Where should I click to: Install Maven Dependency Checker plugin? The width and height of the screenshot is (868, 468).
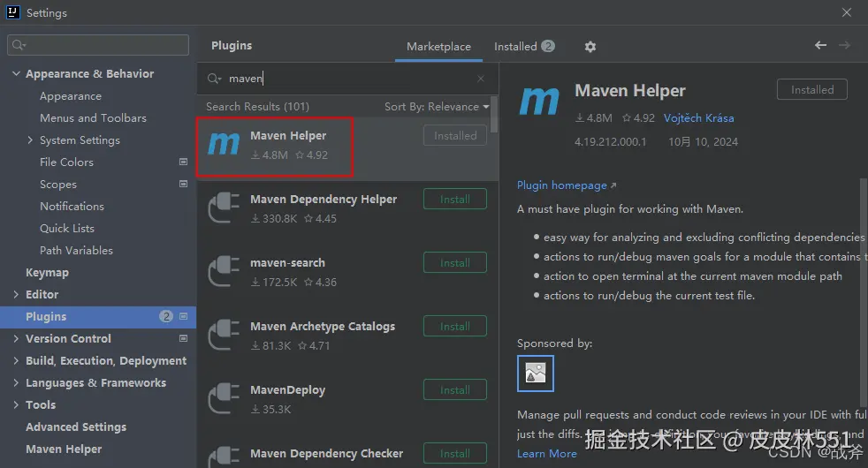click(x=455, y=454)
